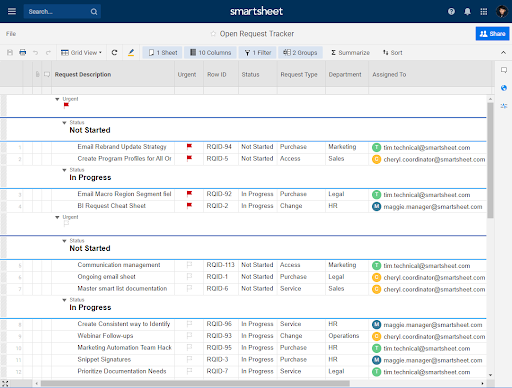Toggle urgent flag for Ongoing email sheet
This screenshot has height=388, width=512.
[189, 277]
